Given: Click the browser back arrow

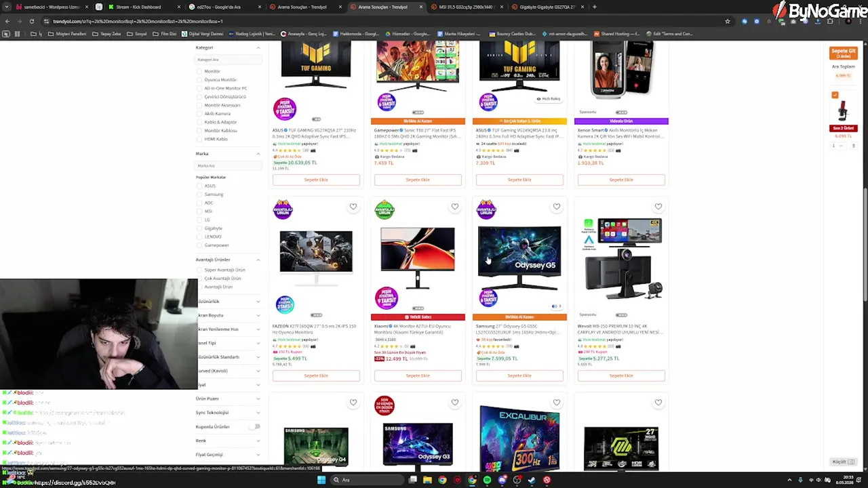Looking at the screenshot, I should (7, 21).
